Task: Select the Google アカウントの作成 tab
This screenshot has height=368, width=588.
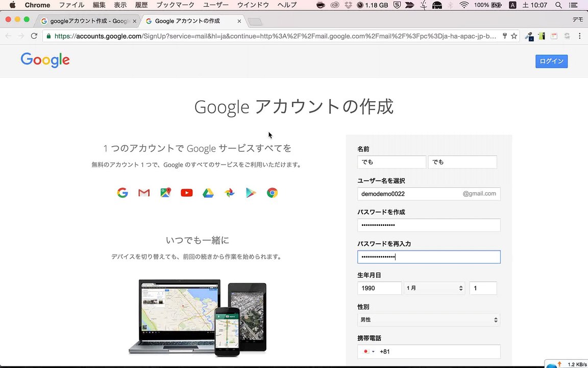Action: click(x=193, y=21)
